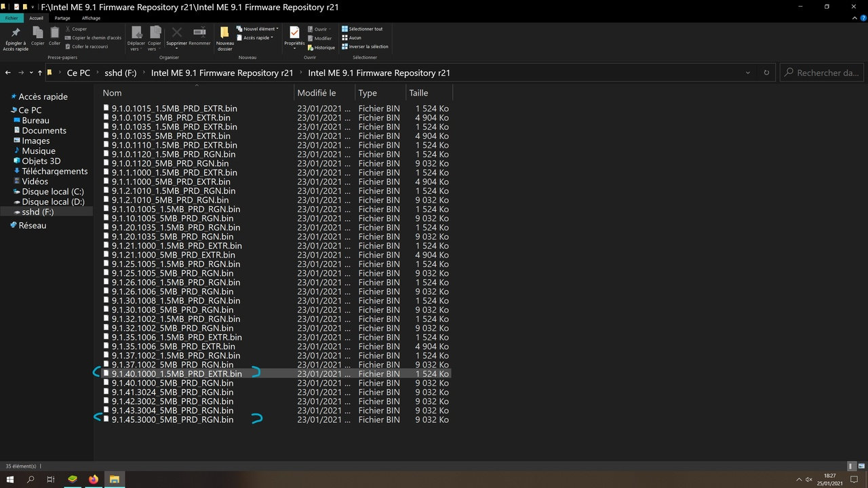Sort by the Modifié le column
868x488 pixels.
325,93
